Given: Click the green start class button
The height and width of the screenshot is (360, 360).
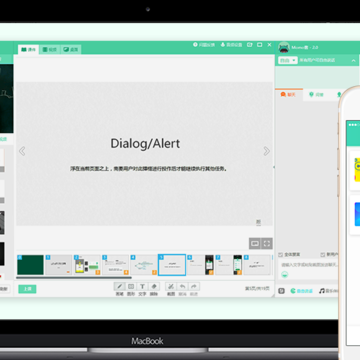Looking at the screenshot, I should (x=27, y=289).
